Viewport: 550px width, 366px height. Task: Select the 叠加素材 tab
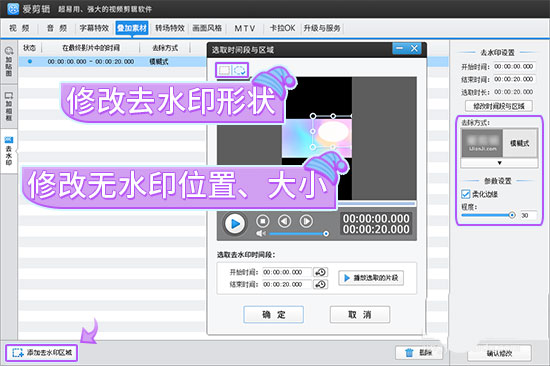click(132, 28)
